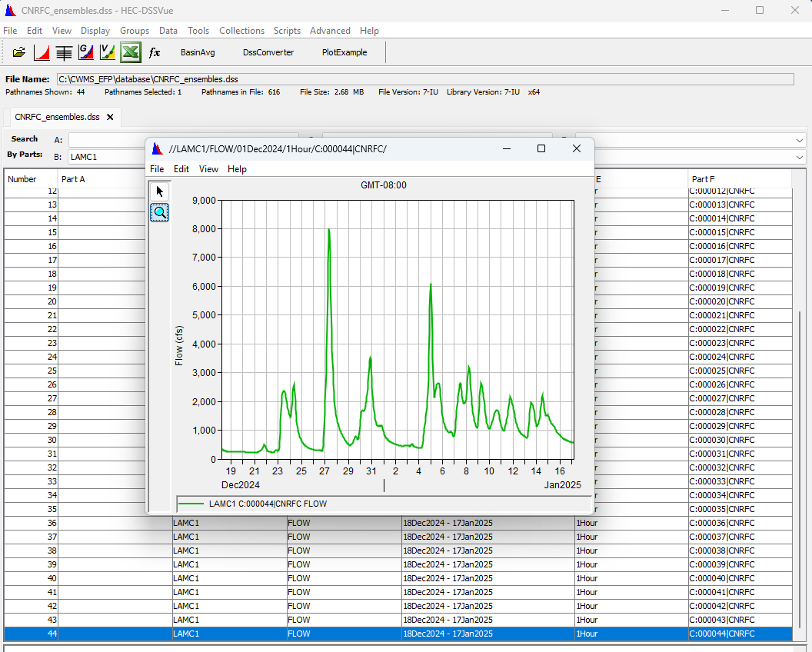Open a DSS file with the folder icon

[x=18, y=52]
